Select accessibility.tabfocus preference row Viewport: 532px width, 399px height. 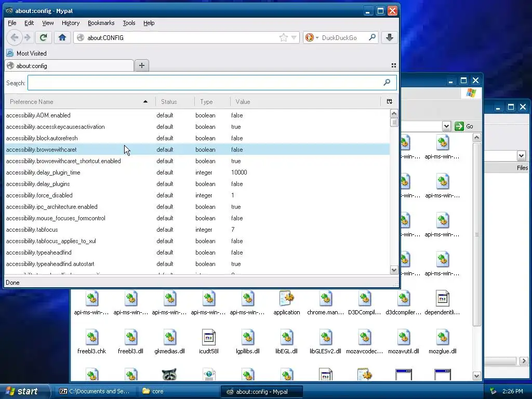pyautogui.click(x=197, y=230)
